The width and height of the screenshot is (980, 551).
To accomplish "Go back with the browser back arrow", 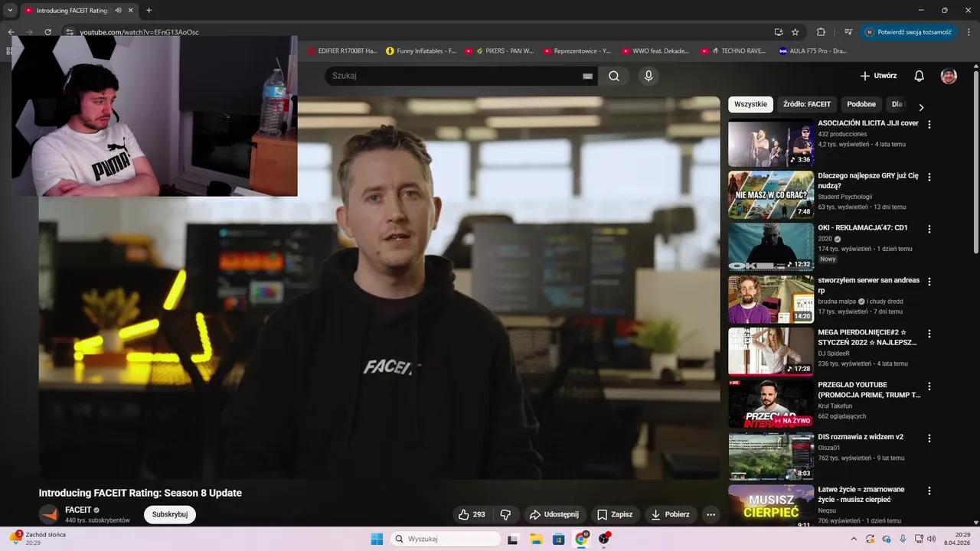I will click(x=11, y=32).
